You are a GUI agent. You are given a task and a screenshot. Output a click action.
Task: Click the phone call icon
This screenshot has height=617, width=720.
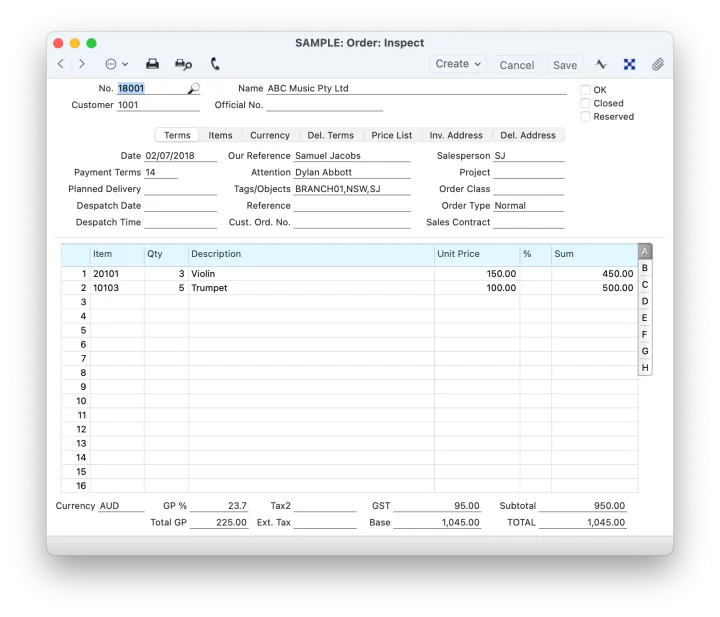(x=215, y=64)
